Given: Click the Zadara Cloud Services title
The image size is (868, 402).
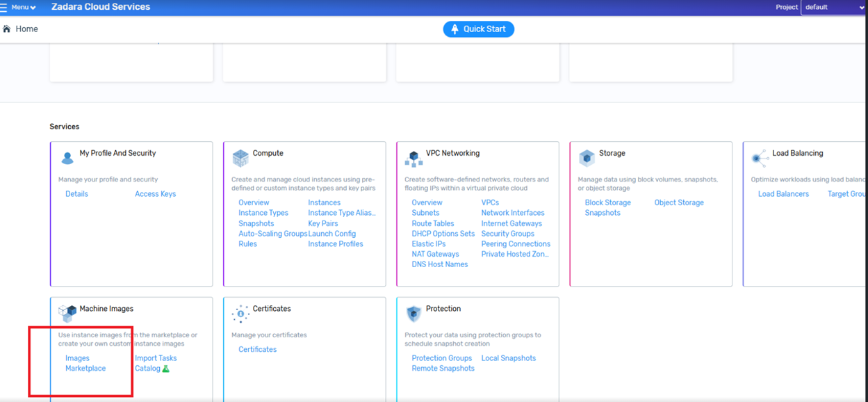Looking at the screenshot, I should pyautogui.click(x=101, y=7).
